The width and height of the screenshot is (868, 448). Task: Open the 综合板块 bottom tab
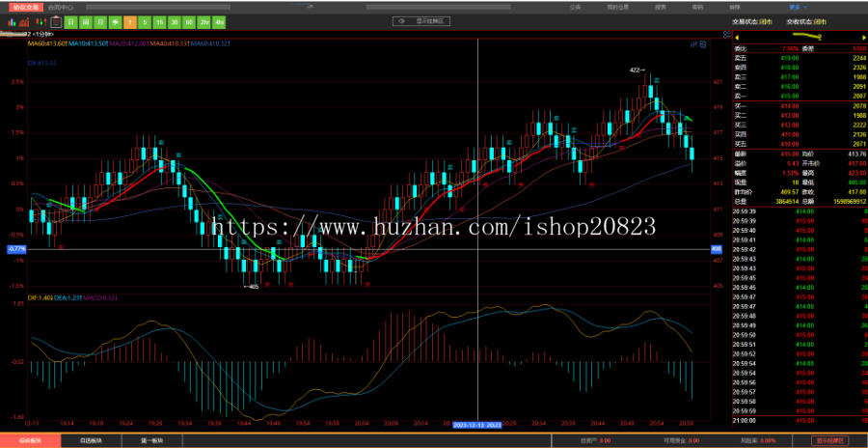click(x=30, y=441)
